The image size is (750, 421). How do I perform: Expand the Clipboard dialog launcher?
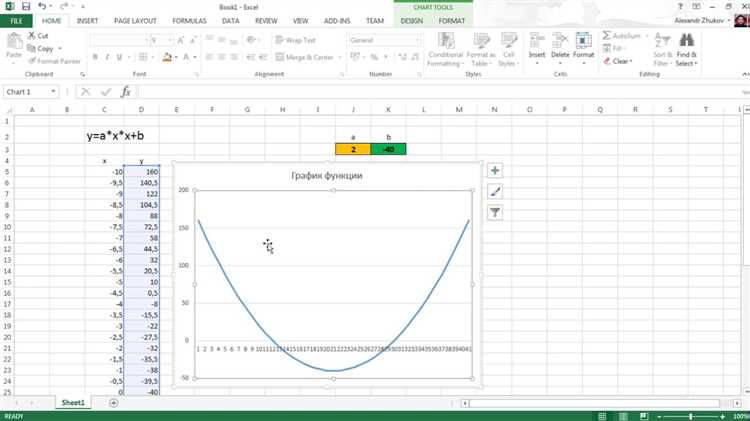pos(82,74)
